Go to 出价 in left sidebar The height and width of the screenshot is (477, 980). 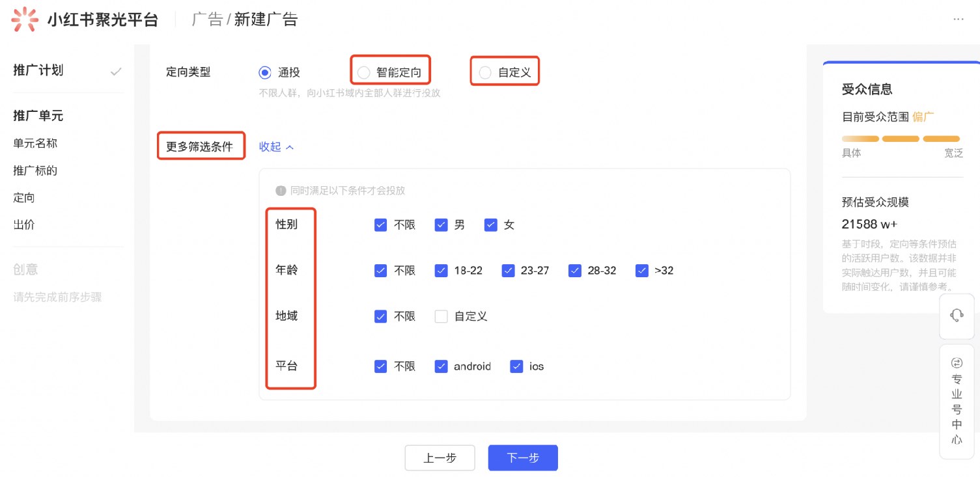(24, 225)
